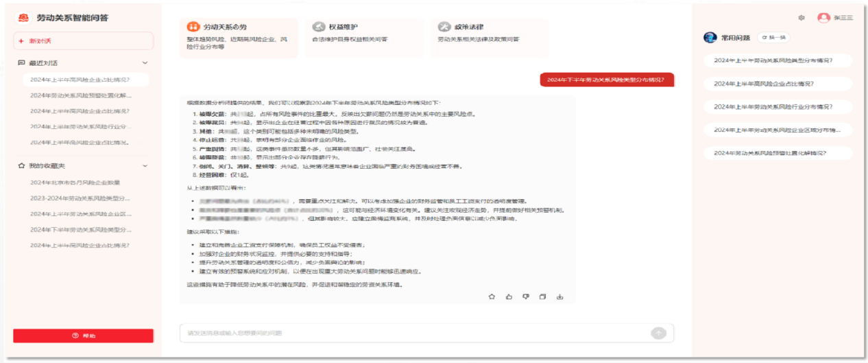Click the user avatar next to 张三三
This screenshot has height=363, width=868.
(x=823, y=18)
